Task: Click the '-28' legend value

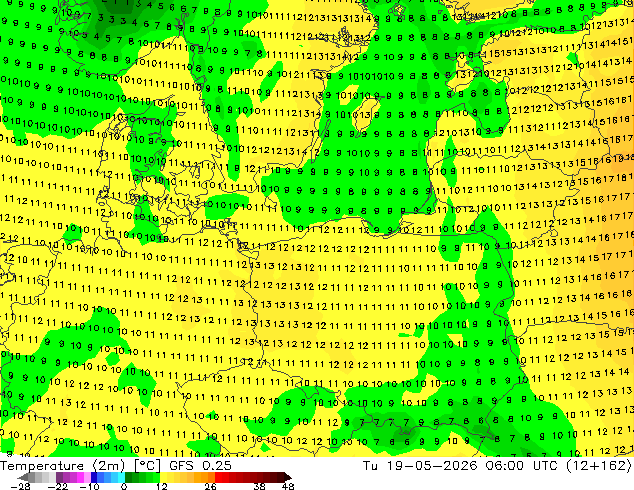Action: point(20,486)
